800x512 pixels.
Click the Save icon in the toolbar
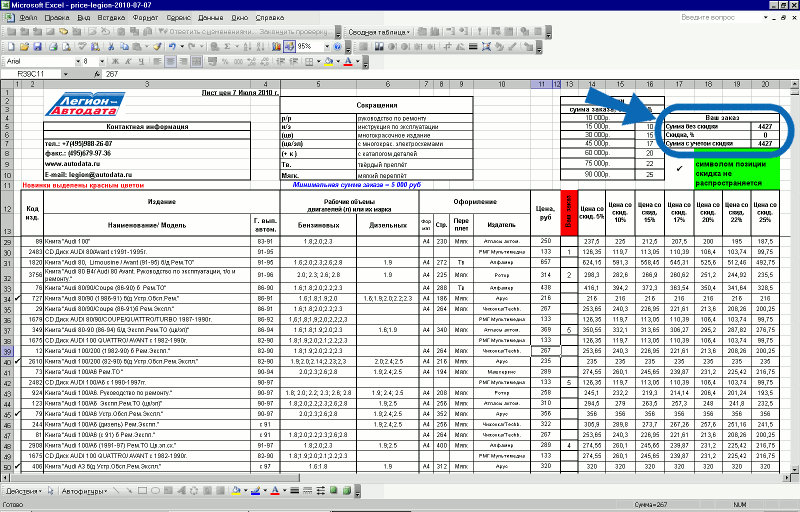(37, 47)
